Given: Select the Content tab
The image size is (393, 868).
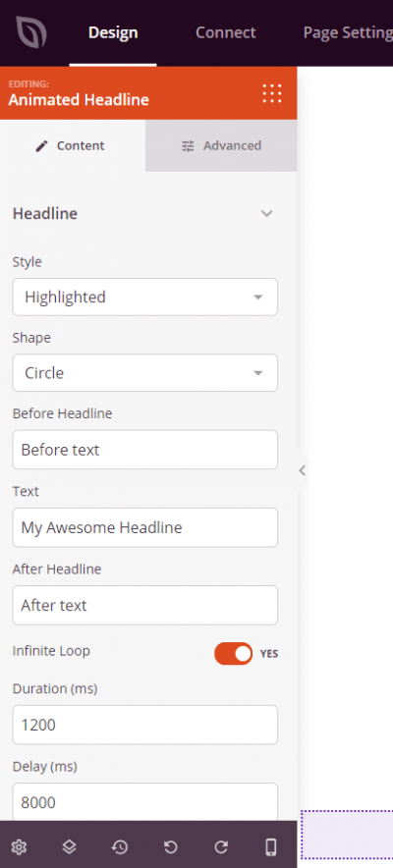Looking at the screenshot, I should [x=73, y=145].
